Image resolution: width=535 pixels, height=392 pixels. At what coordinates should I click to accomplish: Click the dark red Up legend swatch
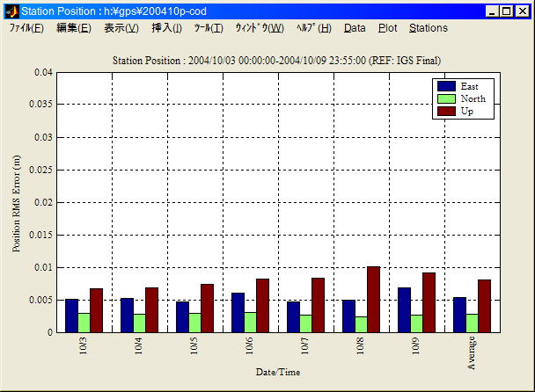point(446,111)
